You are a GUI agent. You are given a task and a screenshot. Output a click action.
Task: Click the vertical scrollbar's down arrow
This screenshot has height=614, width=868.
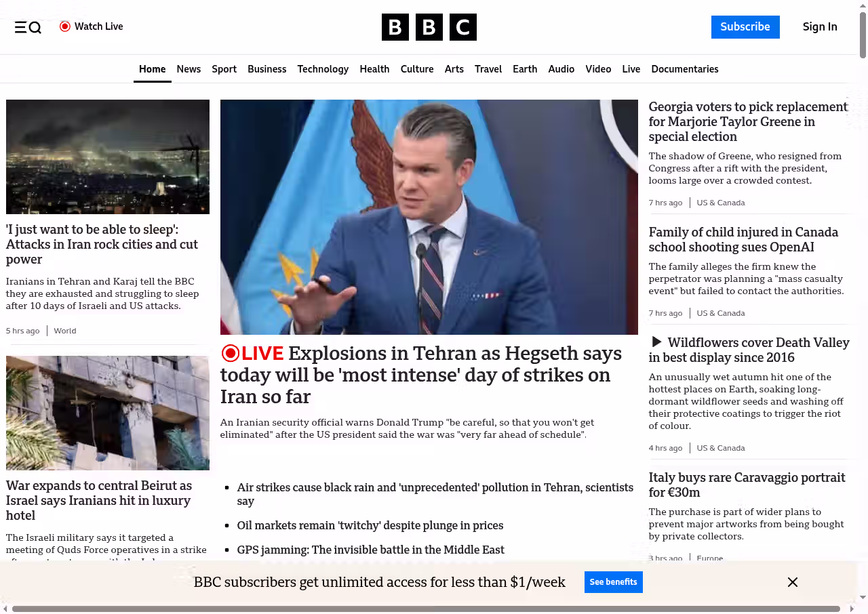pyautogui.click(x=863, y=597)
